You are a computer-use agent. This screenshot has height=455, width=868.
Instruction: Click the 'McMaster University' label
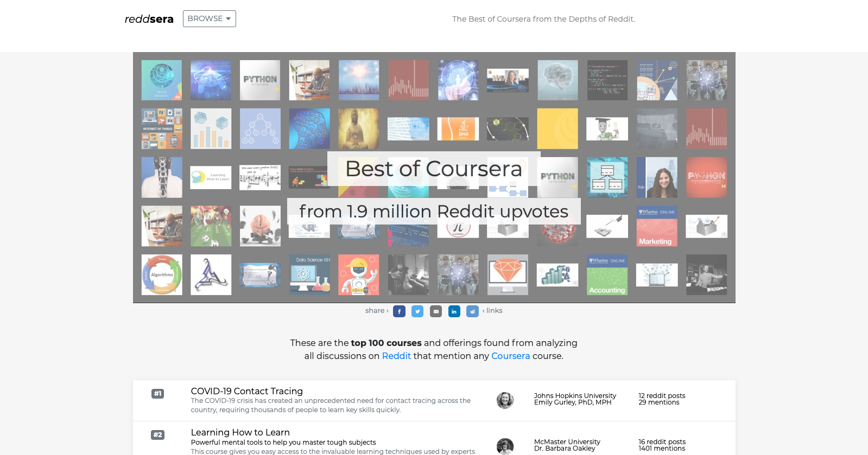click(x=567, y=442)
